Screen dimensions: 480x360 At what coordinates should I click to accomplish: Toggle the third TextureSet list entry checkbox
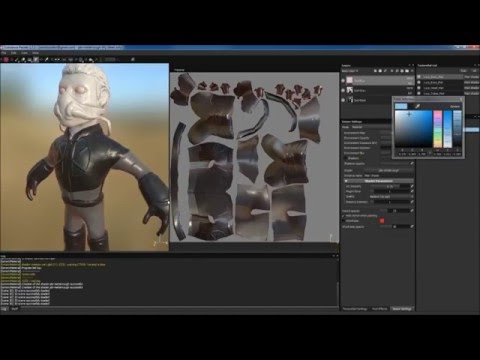[x=419, y=88]
